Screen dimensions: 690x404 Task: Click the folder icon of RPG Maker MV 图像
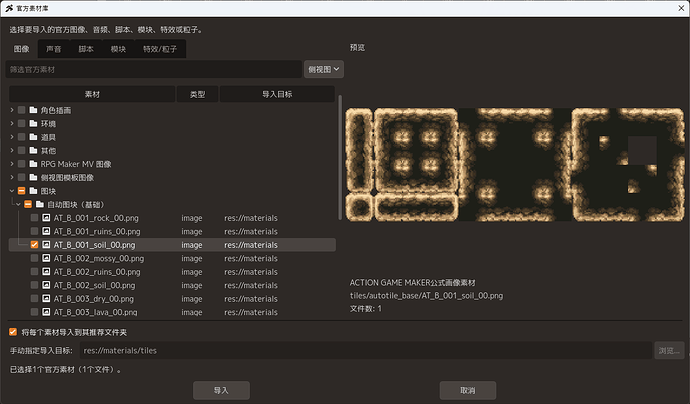pos(33,164)
